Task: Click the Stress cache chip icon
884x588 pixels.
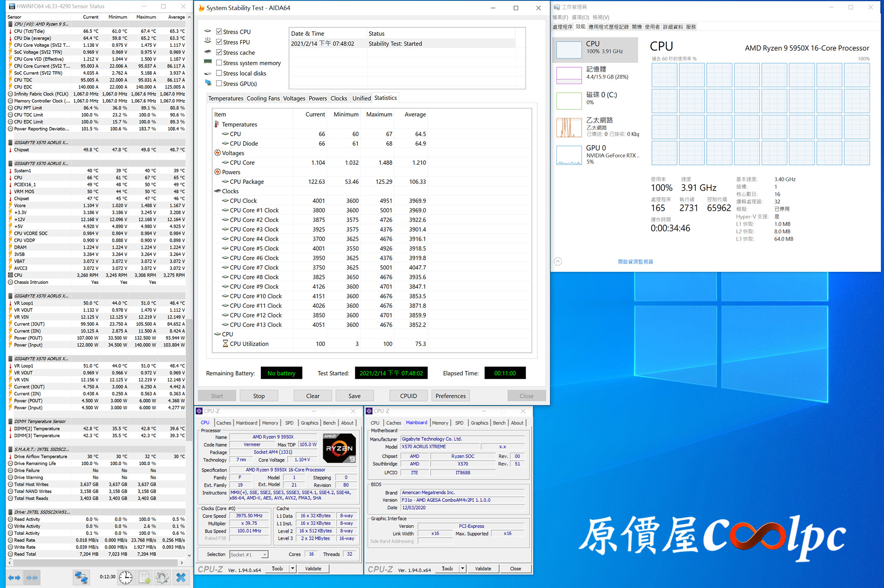Action: pyautogui.click(x=208, y=51)
